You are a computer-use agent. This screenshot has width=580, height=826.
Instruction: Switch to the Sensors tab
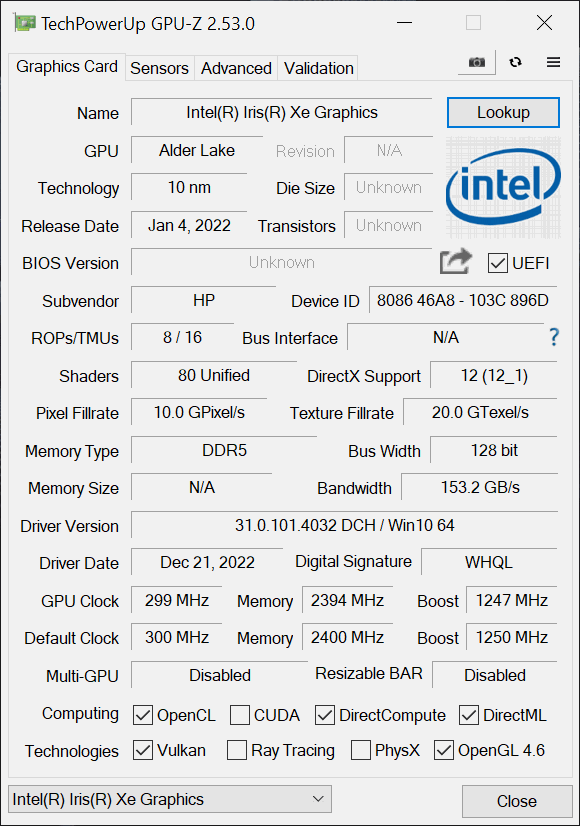(159, 68)
